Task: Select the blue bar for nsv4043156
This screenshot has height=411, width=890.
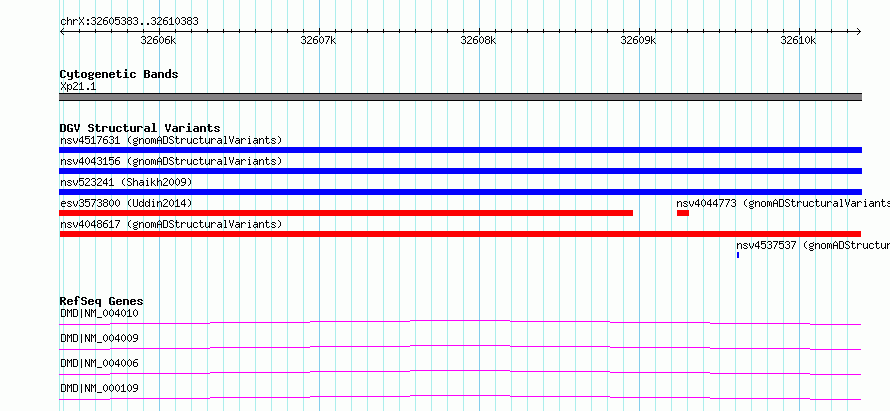Action: 460,171
